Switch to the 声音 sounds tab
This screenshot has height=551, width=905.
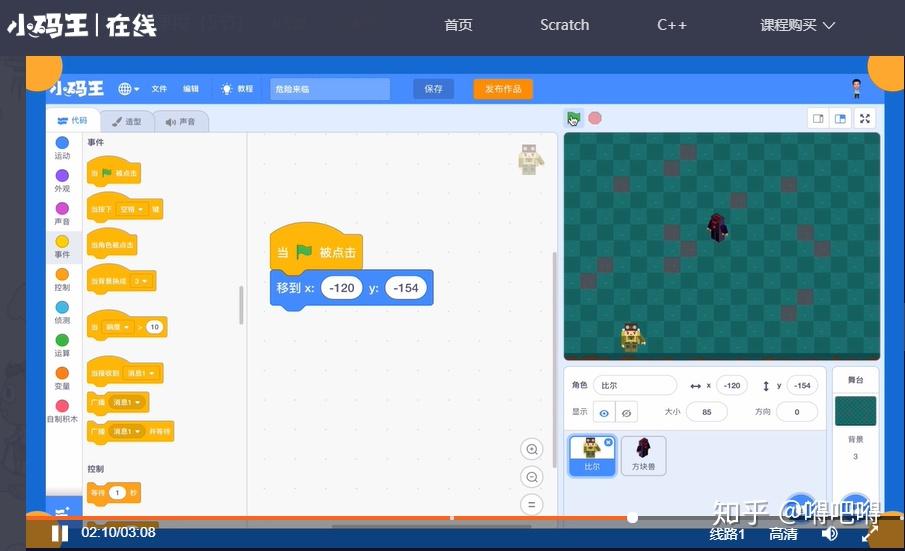181,122
